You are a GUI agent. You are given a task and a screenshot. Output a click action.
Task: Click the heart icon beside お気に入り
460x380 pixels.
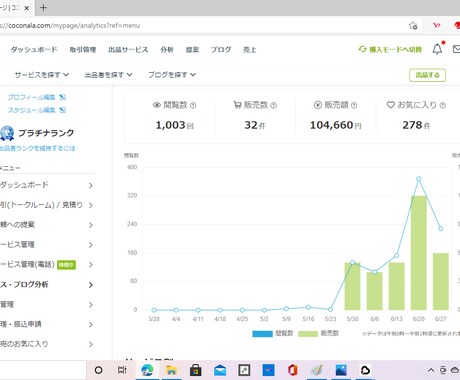pyautogui.click(x=391, y=105)
